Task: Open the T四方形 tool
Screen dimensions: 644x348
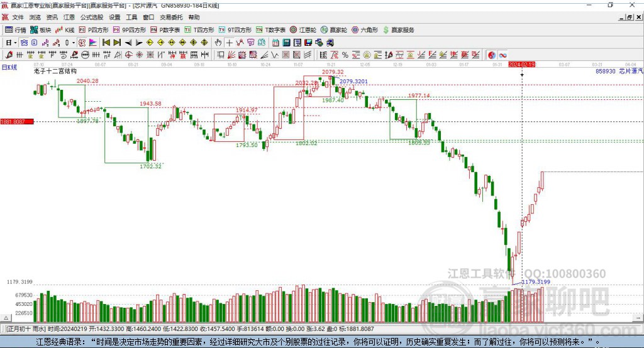Action: (199, 30)
